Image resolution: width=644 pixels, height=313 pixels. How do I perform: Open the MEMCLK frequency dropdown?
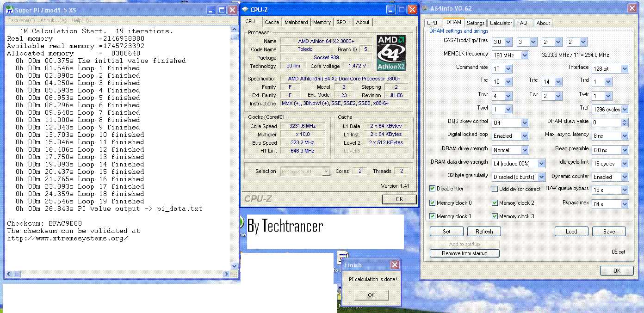tap(525, 55)
